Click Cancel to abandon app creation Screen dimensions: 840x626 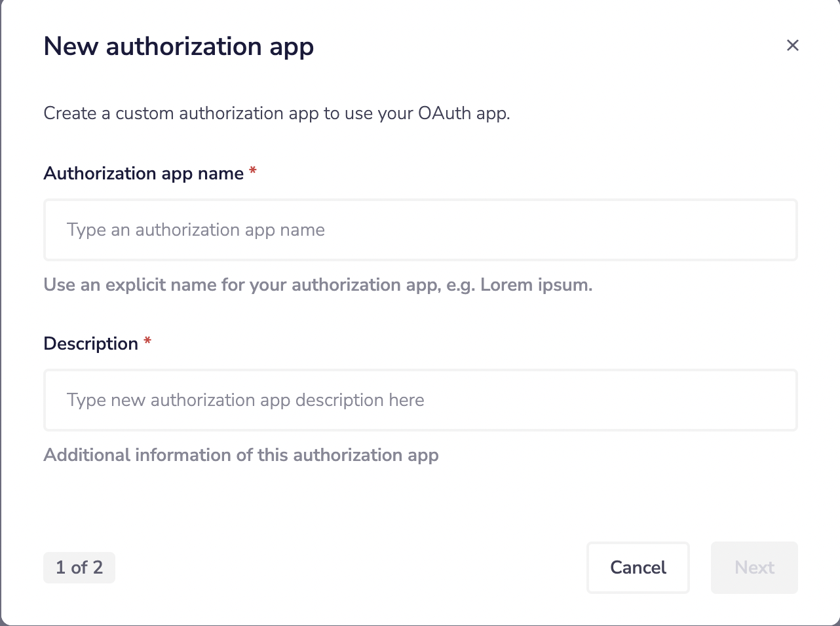click(638, 567)
